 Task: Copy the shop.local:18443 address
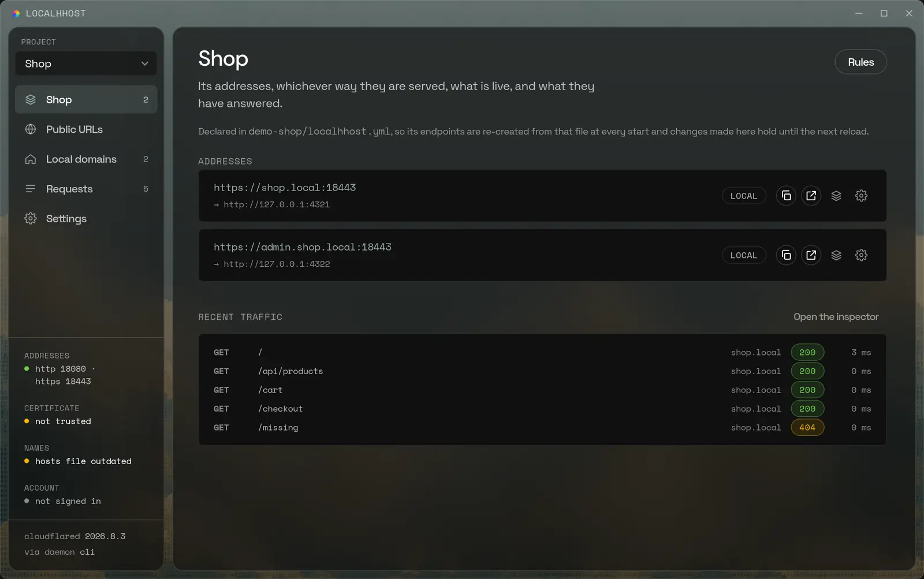coord(786,196)
